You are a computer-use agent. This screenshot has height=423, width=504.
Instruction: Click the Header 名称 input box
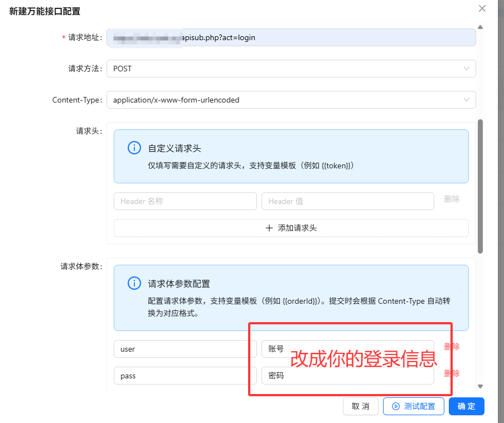tap(185, 200)
